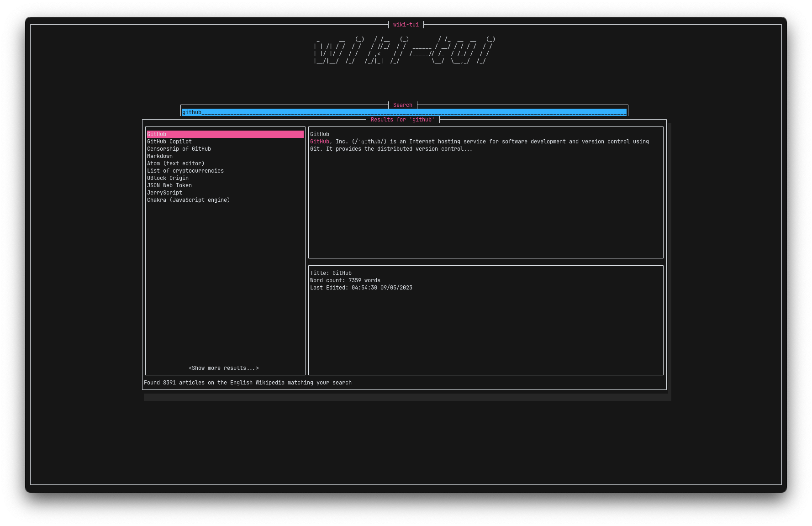Click the search input field containing 'github'
This screenshot has height=526, width=812.
click(404, 112)
